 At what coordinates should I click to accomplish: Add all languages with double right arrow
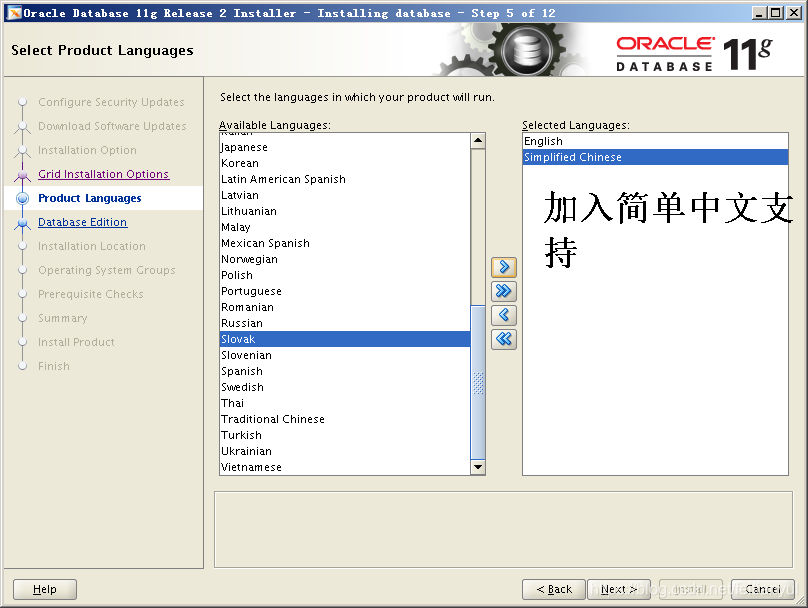point(503,291)
